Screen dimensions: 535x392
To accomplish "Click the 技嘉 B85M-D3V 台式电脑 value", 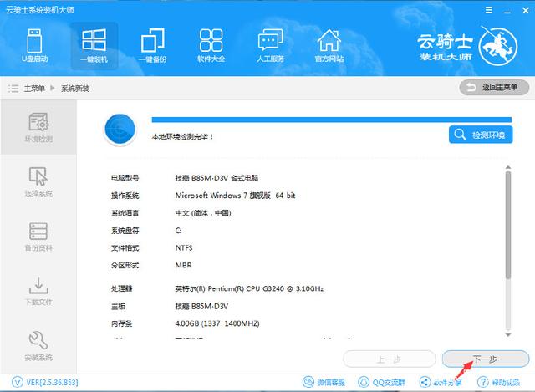I will point(217,178).
